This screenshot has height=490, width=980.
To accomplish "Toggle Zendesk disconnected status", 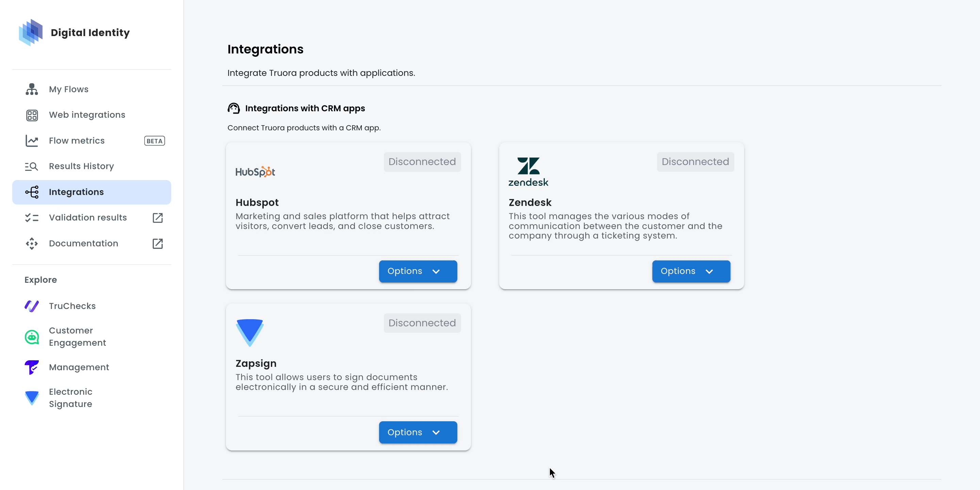I will point(696,162).
